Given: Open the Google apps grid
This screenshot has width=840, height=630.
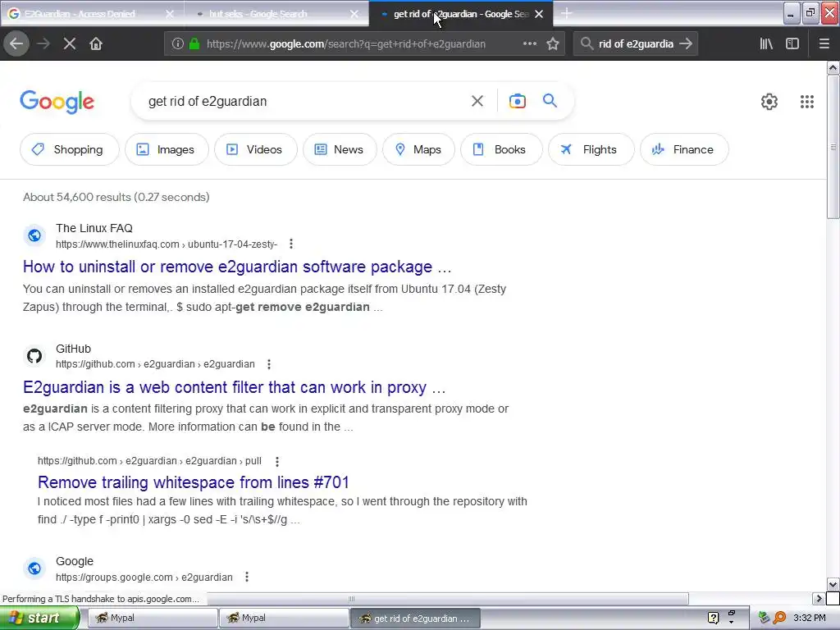Looking at the screenshot, I should [807, 101].
